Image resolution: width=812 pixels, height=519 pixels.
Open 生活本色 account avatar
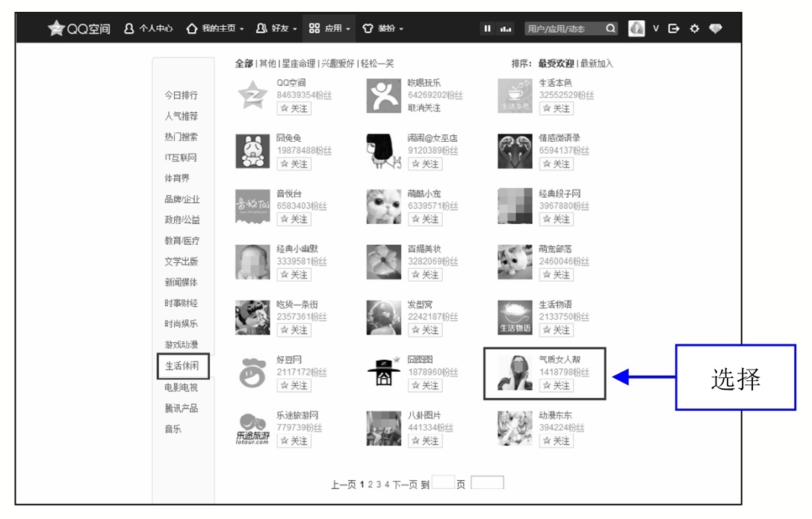point(515,96)
